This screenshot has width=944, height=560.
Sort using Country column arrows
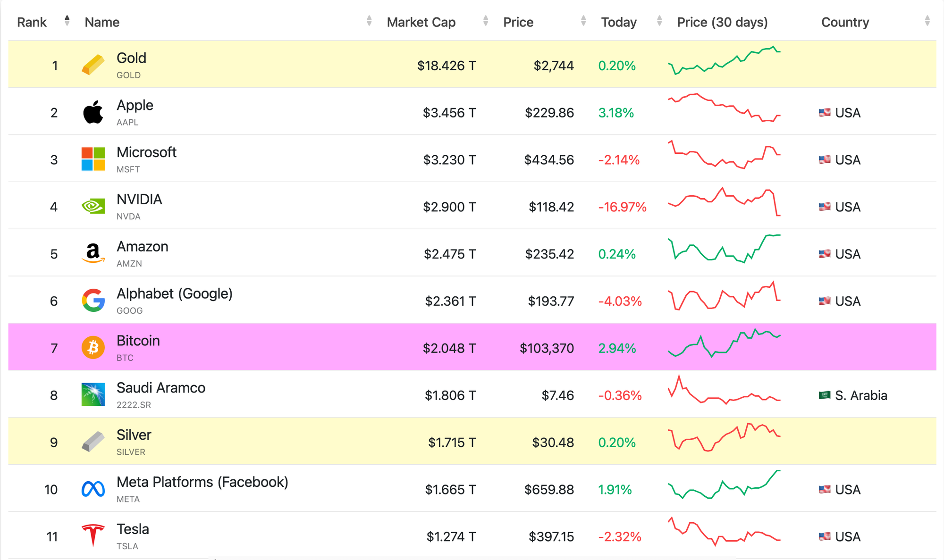[927, 21]
